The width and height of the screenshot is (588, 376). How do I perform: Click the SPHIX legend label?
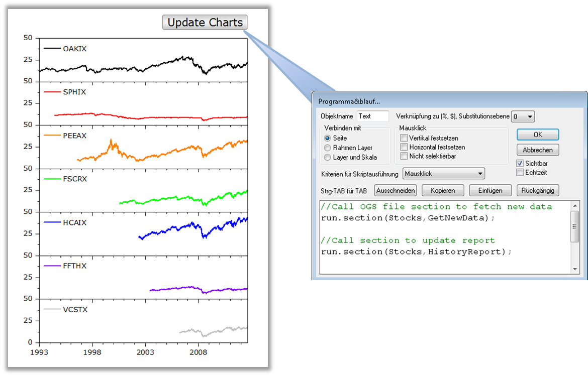[x=74, y=92]
